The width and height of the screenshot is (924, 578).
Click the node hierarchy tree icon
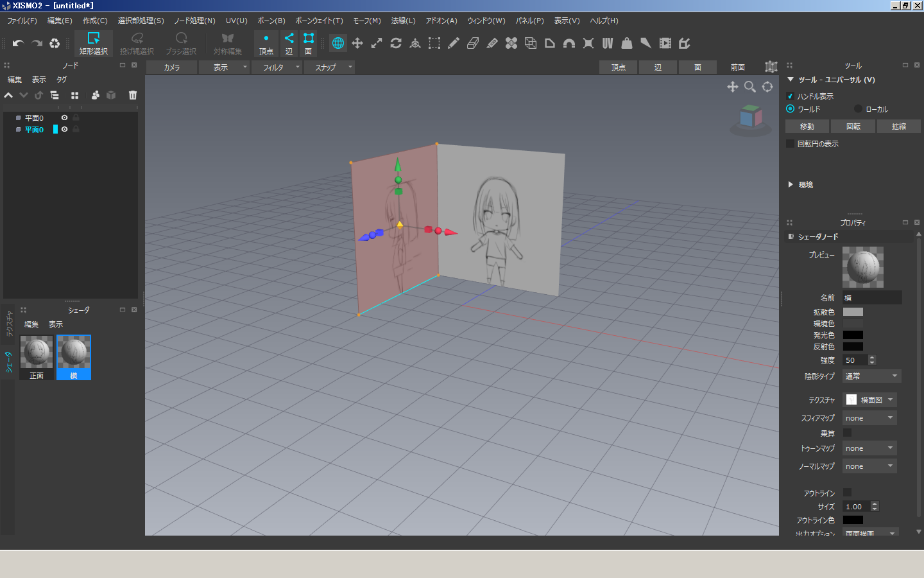[55, 95]
